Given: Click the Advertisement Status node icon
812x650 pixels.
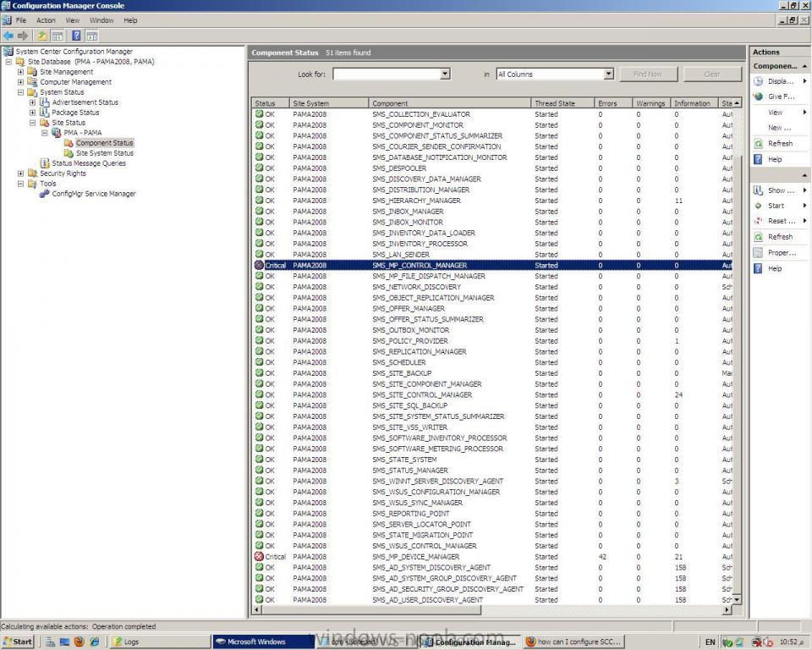Looking at the screenshot, I should point(45,102).
